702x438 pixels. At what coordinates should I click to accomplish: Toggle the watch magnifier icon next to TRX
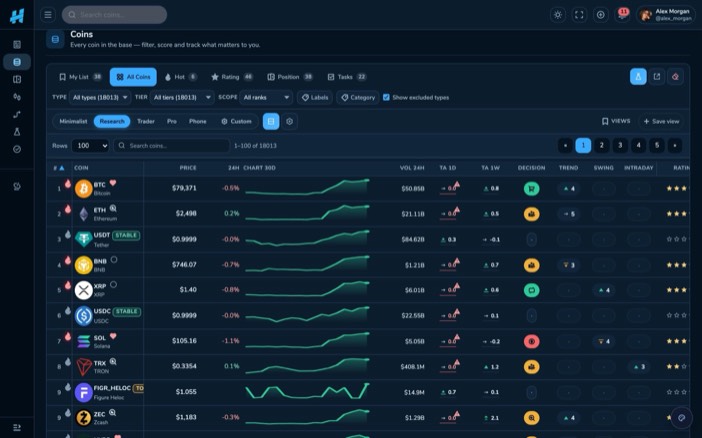click(x=113, y=361)
